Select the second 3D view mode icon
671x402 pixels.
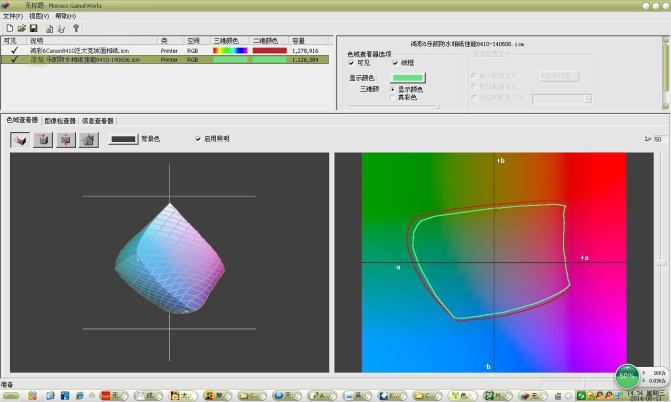pos(42,140)
